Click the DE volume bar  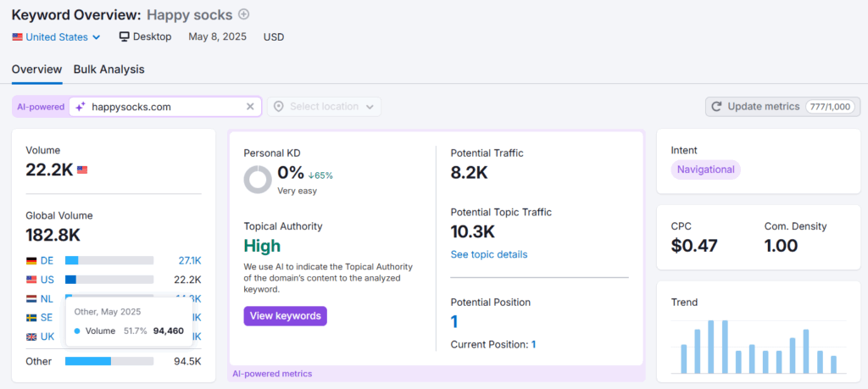109,261
